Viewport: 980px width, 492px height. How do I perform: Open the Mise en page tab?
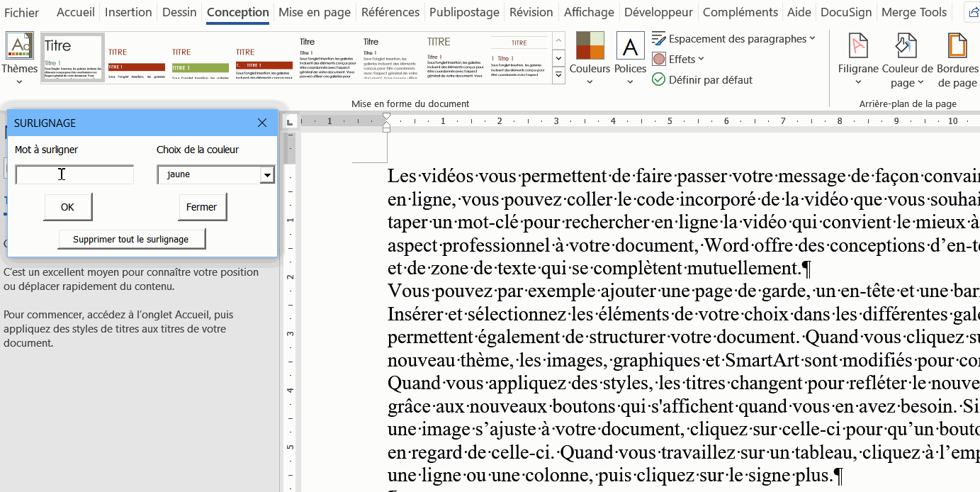pyautogui.click(x=315, y=12)
